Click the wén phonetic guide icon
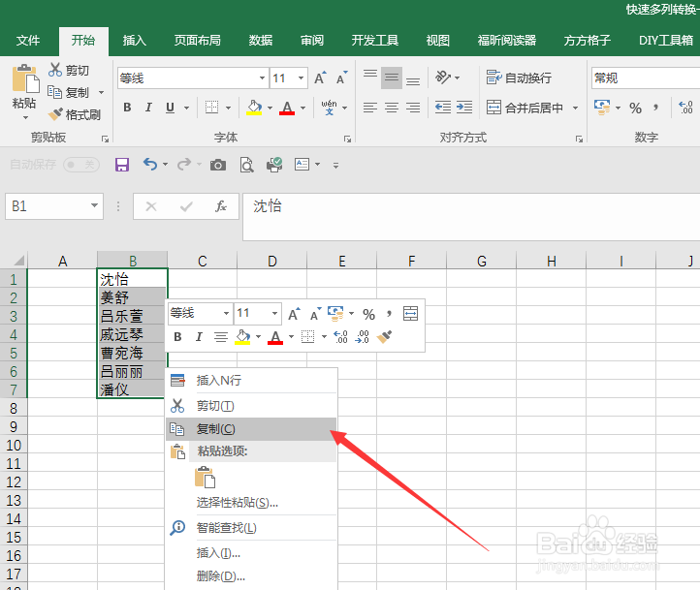700x590 pixels. coord(329,108)
